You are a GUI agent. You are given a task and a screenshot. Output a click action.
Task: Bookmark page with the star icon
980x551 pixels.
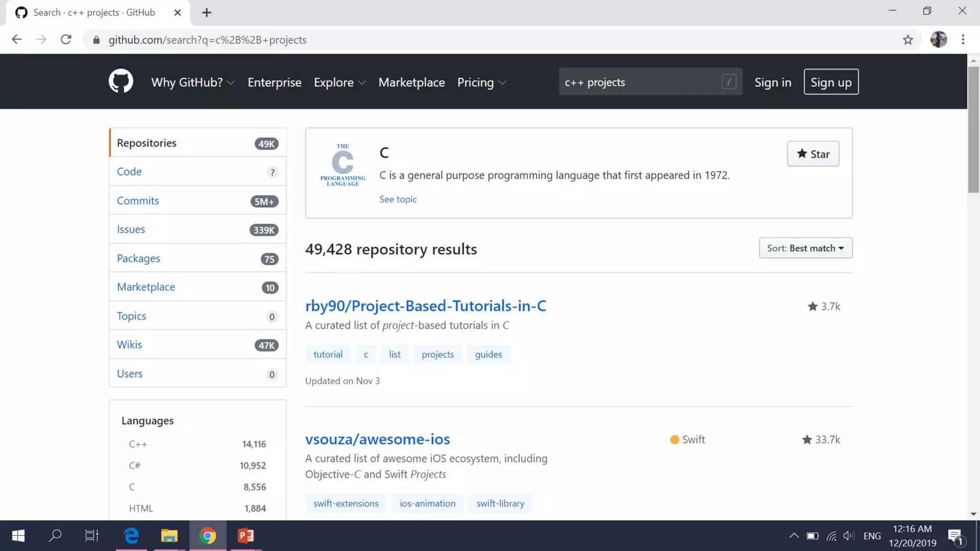(908, 40)
